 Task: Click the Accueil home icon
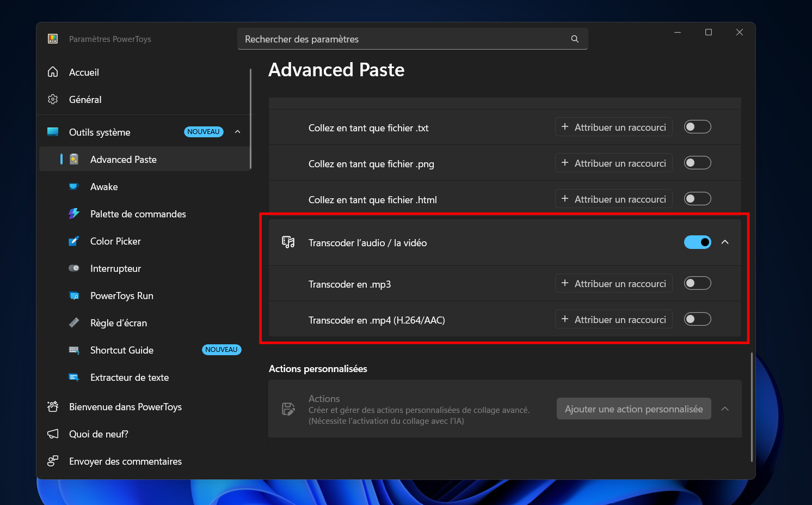click(53, 72)
